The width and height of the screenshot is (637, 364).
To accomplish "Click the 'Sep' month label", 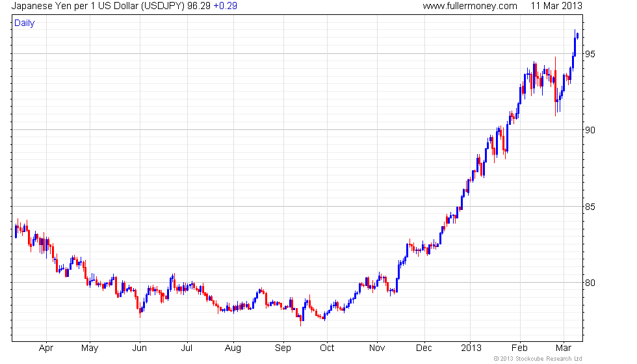I will (283, 348).
